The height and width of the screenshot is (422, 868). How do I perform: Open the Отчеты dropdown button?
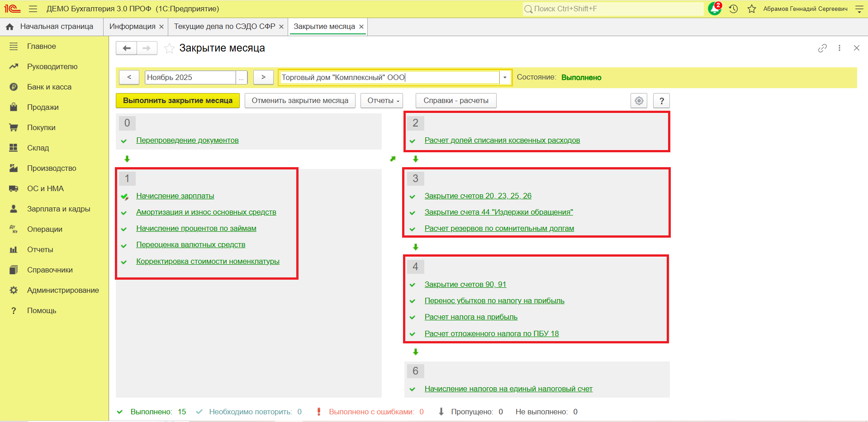(382, 101)
